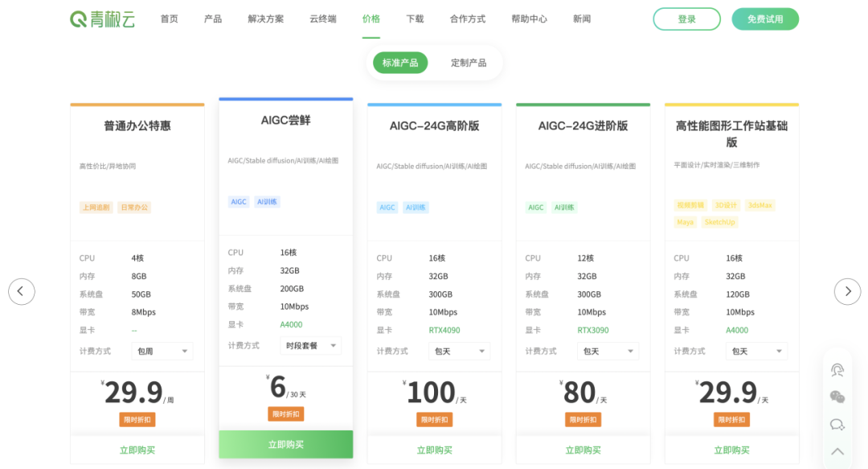Click AIGC tag in AIGC-24G高阶版 card

tap(387, 208)
